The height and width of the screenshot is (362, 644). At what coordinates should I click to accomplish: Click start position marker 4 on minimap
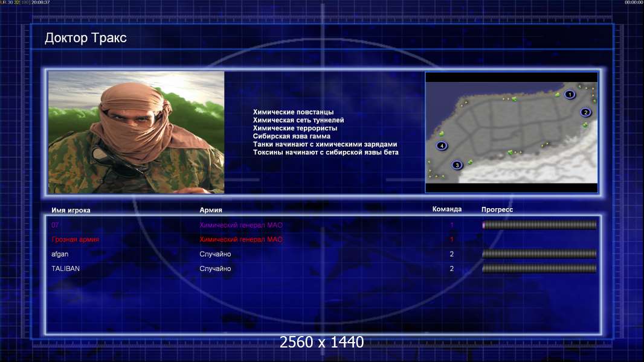click(x=442, y=145)
